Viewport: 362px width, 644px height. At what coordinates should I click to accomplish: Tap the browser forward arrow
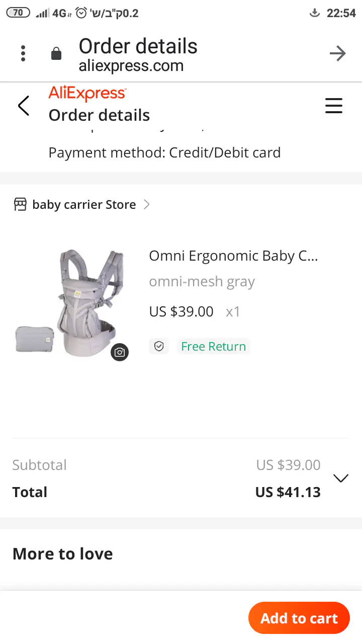point(337,53)
